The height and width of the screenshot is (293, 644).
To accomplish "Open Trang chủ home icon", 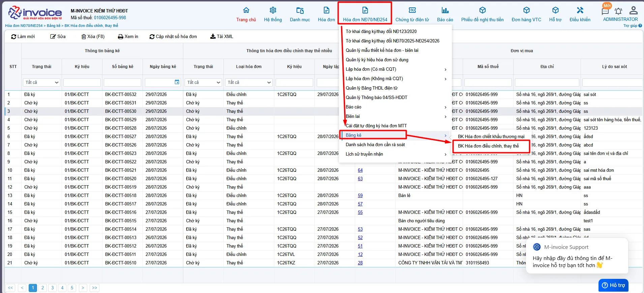I will (246, 10).
